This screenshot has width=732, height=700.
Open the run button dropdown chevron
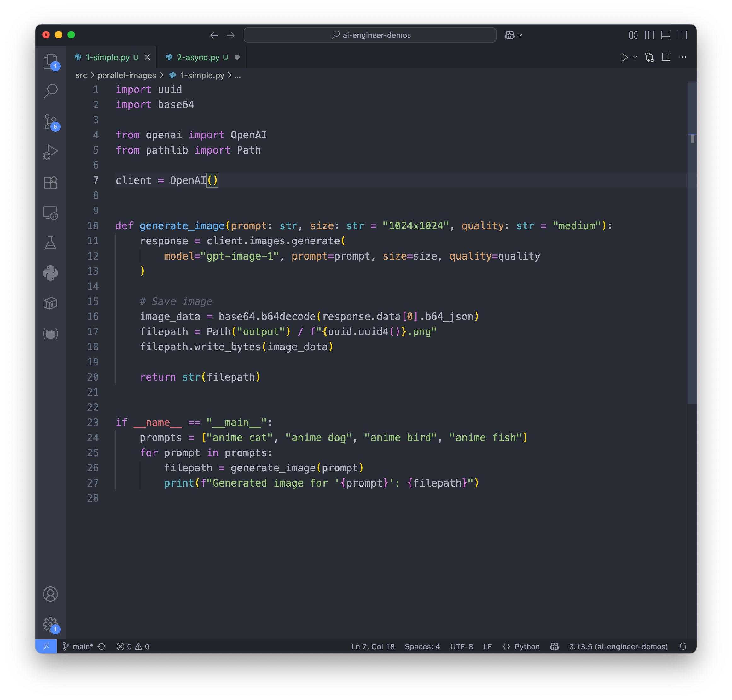635,57
